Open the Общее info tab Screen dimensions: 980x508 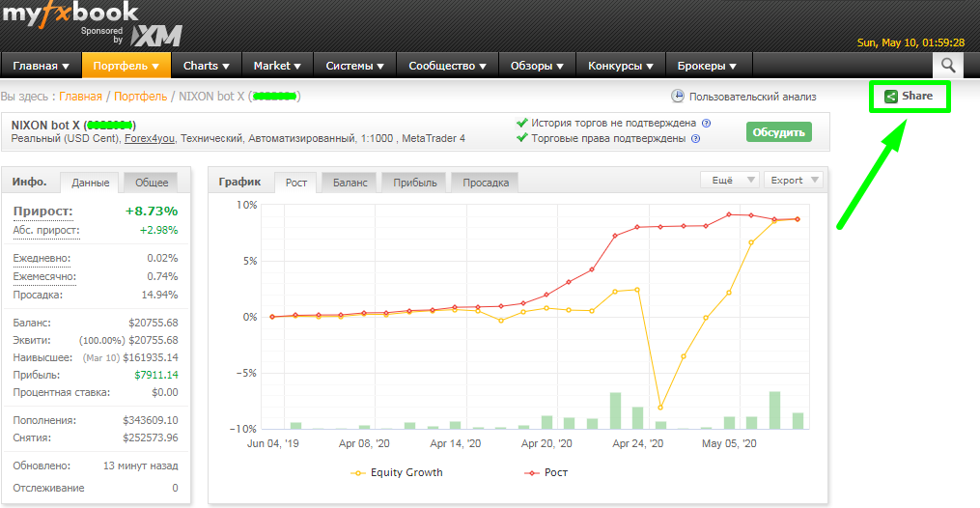click(152, 183)
